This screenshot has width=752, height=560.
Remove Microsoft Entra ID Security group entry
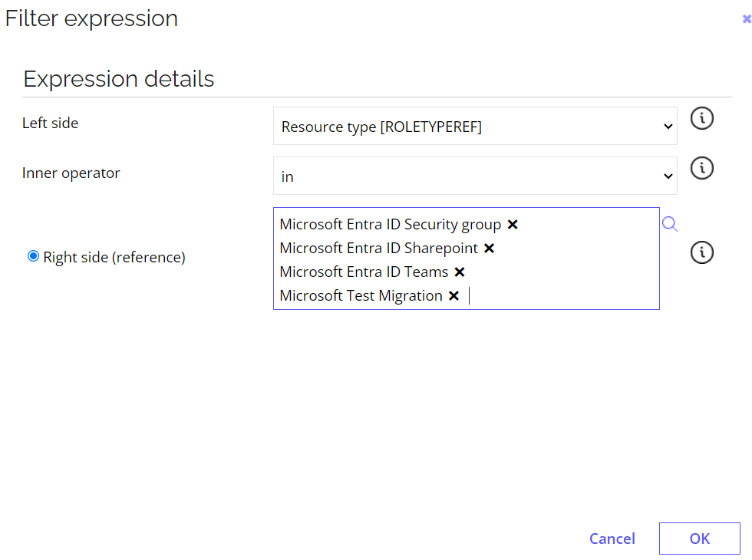click(513, 224)
